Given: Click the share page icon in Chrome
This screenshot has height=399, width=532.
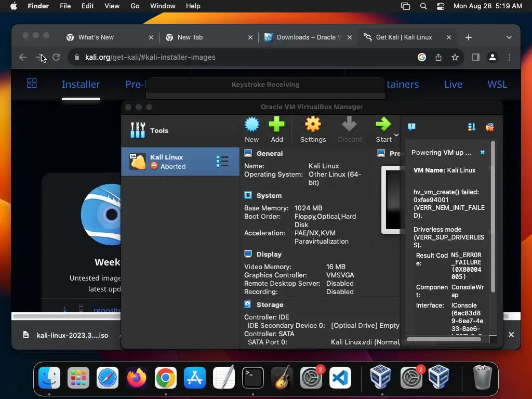Looking at the screenshot, I should coord(438,57).
